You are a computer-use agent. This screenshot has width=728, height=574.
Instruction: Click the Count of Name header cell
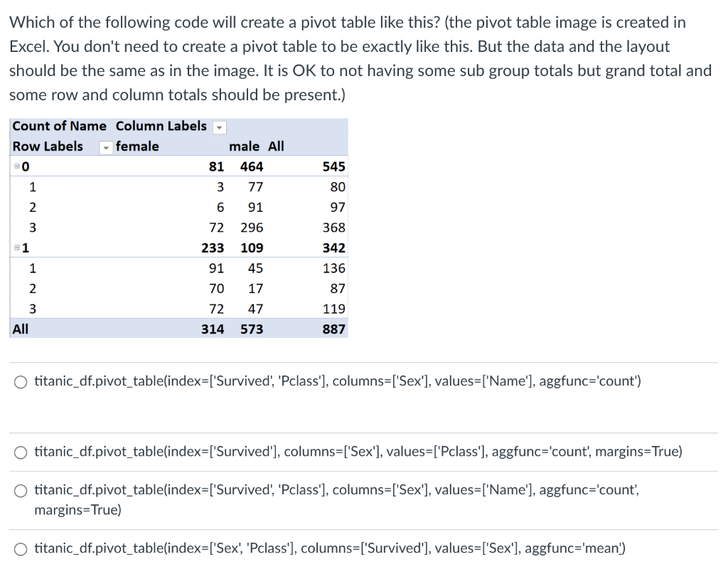click(59, 126)
